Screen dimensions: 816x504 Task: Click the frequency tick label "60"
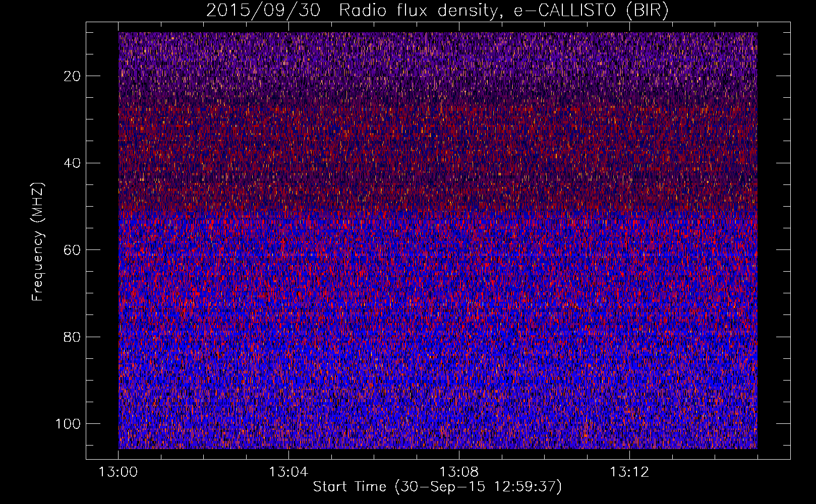point(73,250)
